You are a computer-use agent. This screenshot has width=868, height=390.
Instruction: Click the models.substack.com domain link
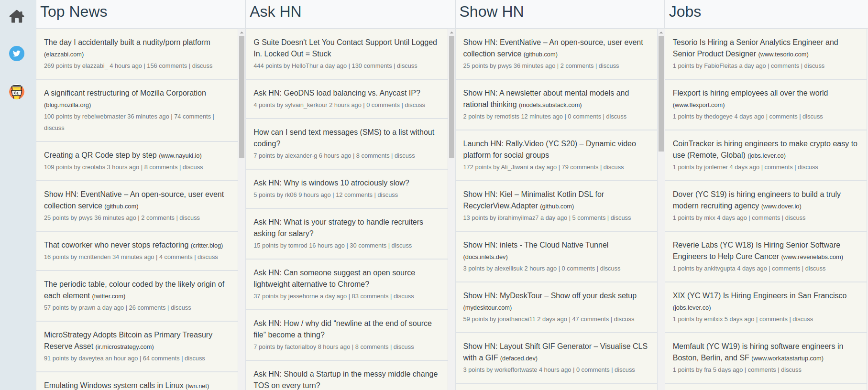[550, 105]
